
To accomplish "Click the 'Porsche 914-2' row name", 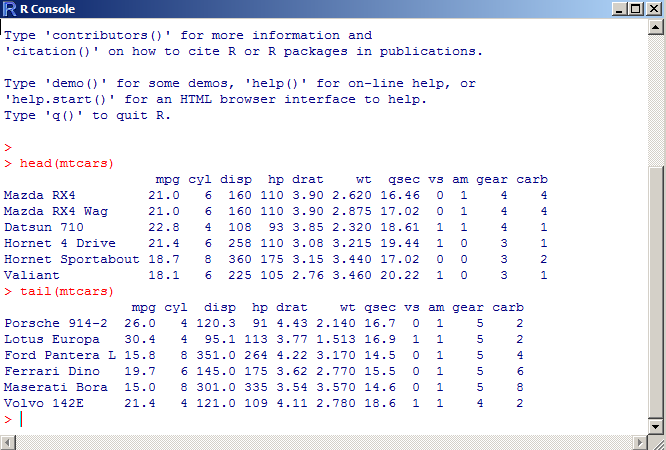I will pyautogui.click(x=56, y=323).
